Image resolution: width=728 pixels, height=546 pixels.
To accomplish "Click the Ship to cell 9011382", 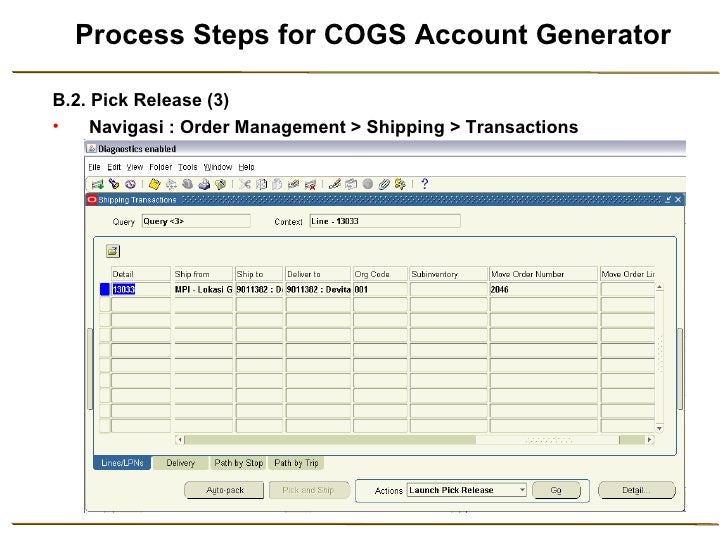I will (x=259, y=289).
